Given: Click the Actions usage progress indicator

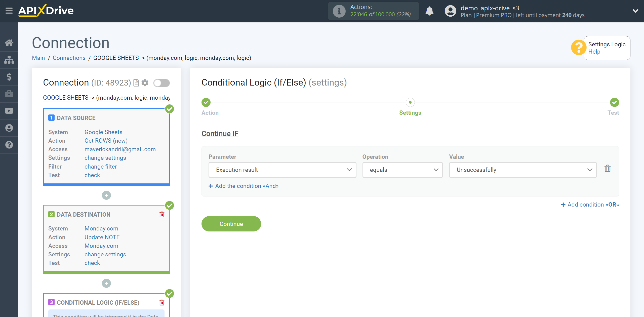Looking at the screenshot, I should pos(374,11).
